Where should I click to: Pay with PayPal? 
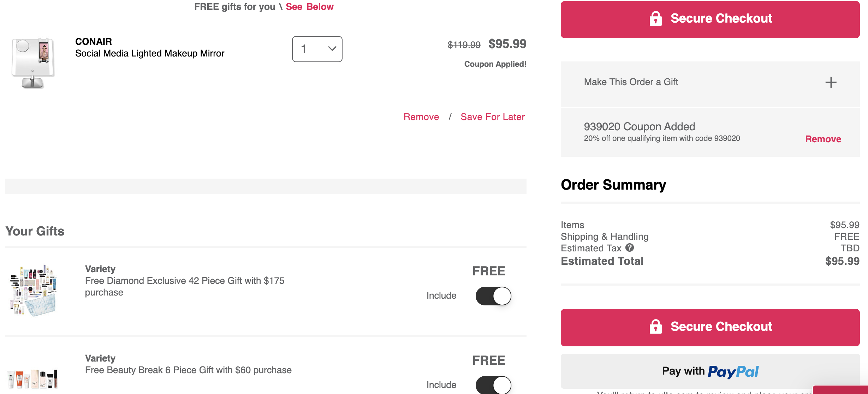710,371
